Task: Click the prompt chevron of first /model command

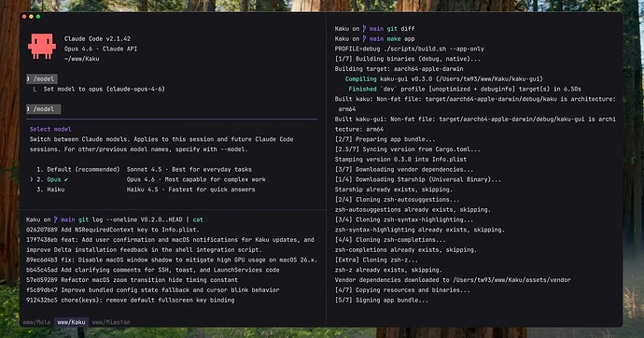Action: pos(28,78)
